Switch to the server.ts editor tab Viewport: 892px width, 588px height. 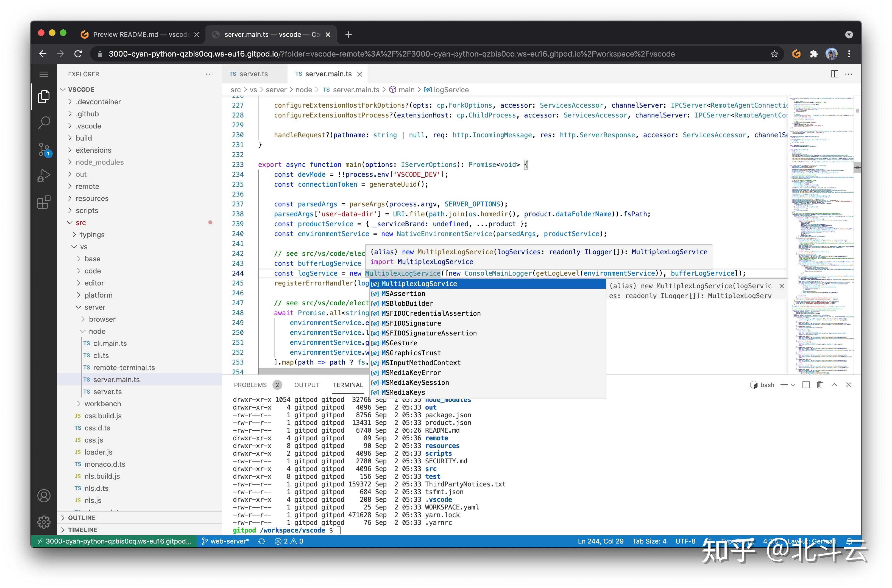253,74
